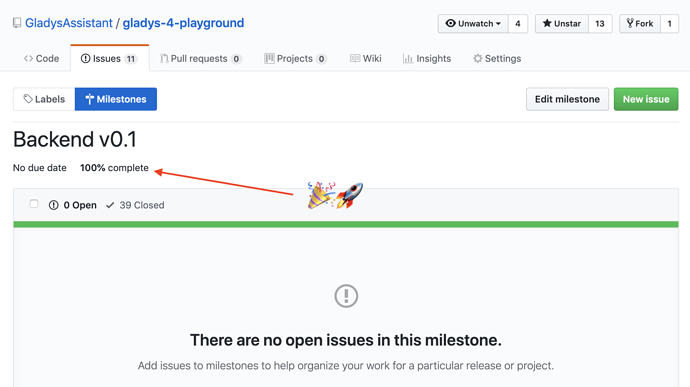Click the Pull requests count badge 0

tap(236, 59)
